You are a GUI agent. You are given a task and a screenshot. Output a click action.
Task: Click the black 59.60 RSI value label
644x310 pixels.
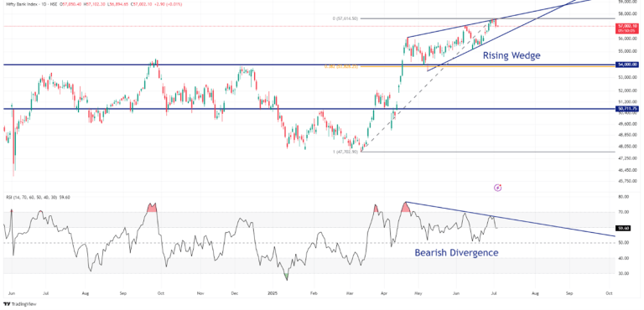(x=624, y=228)
